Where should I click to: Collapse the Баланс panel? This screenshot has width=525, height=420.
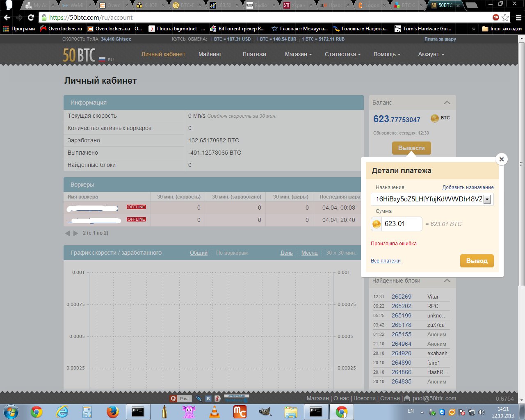click(447, 103)
